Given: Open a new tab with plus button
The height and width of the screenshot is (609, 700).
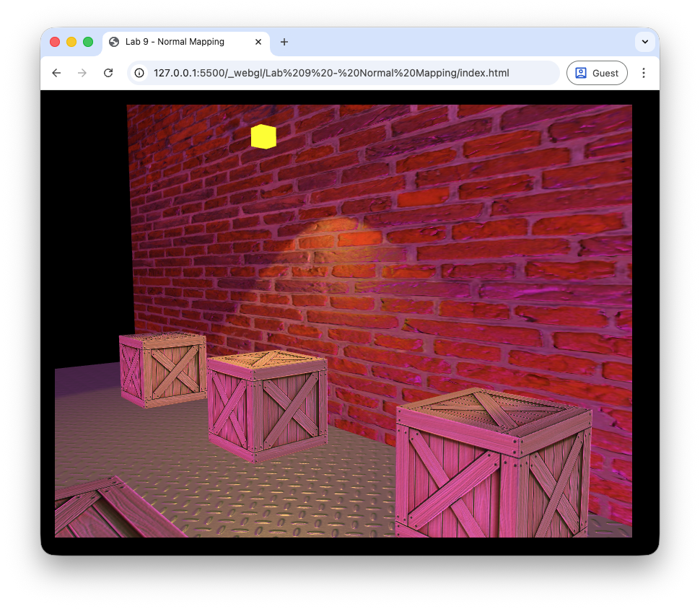Looking at the screenshot, I should tap(284, 42).
